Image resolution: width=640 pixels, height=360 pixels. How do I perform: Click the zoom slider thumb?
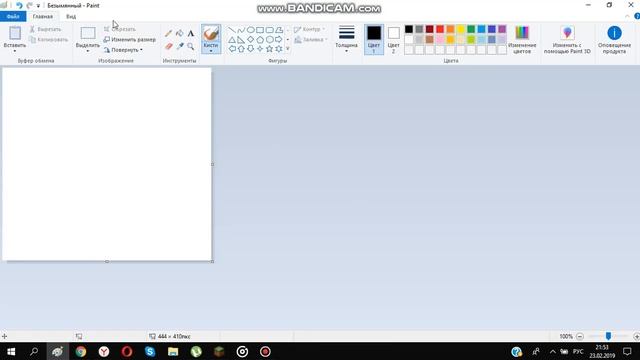point(608,336)
